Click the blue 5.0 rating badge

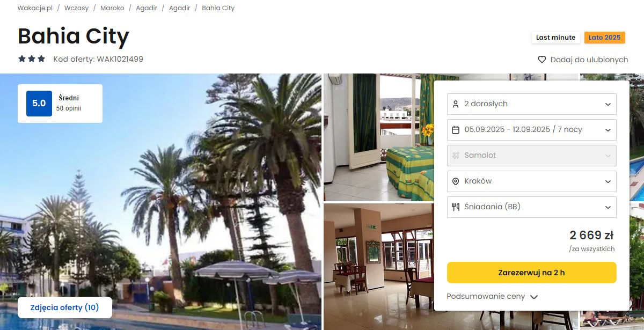(39, 104)
